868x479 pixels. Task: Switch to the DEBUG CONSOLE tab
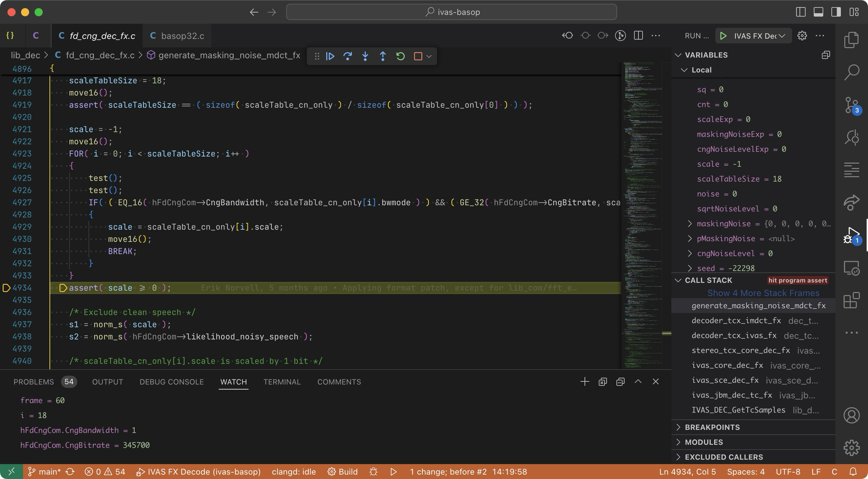[x=172, y=382]
